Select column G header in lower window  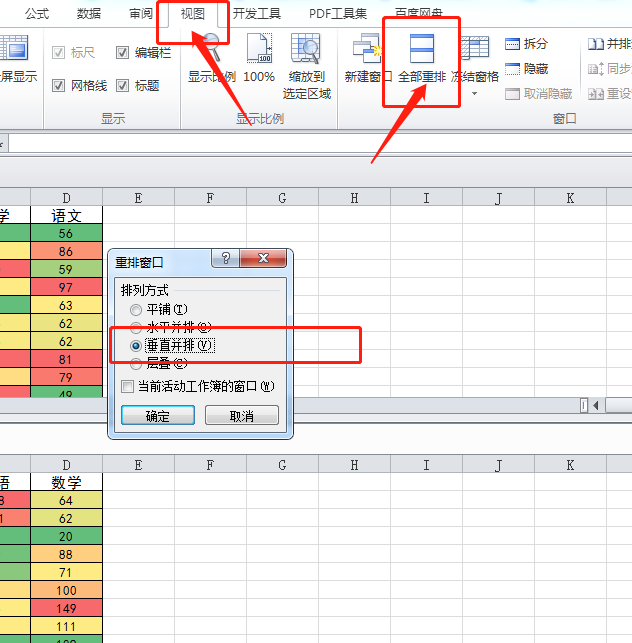[282, 465]
